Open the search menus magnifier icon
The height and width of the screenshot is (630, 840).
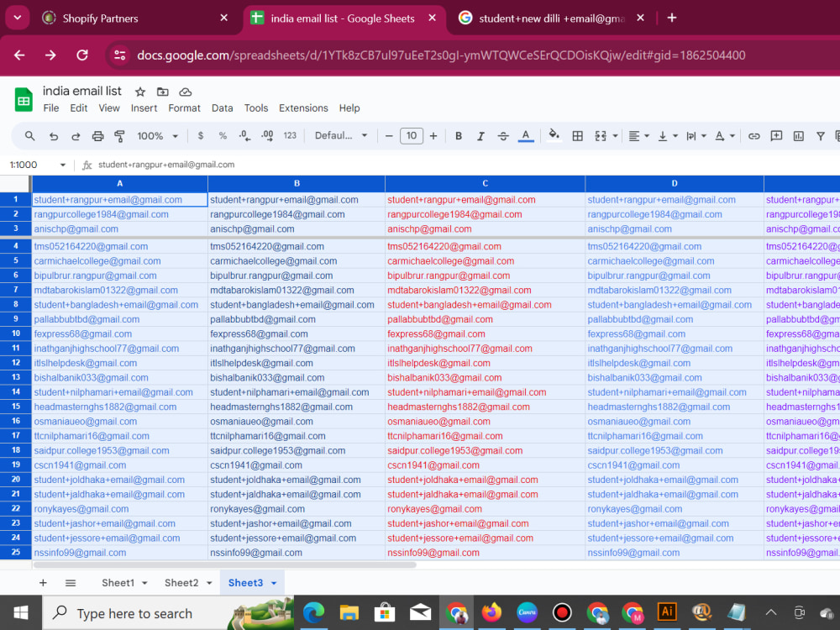29,136
